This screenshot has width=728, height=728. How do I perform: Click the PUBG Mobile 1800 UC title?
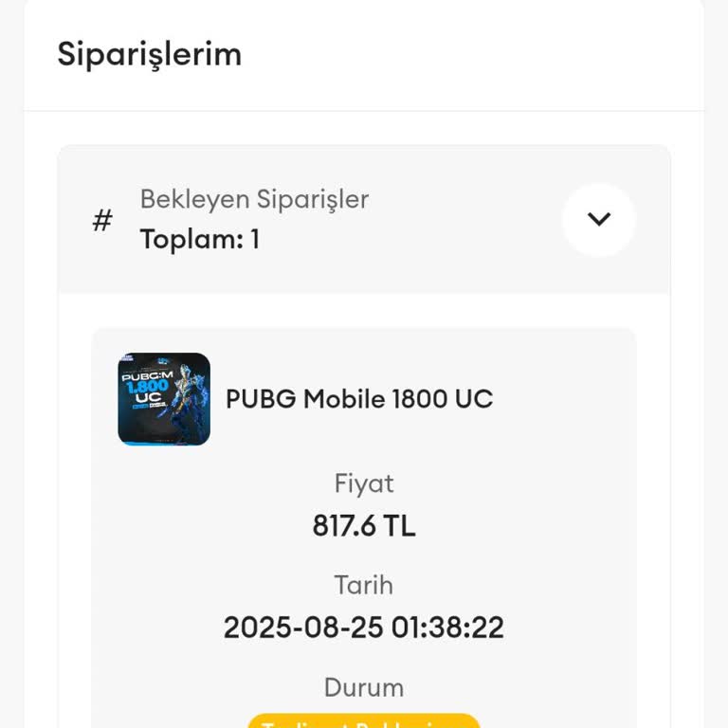tap(359, 399)
